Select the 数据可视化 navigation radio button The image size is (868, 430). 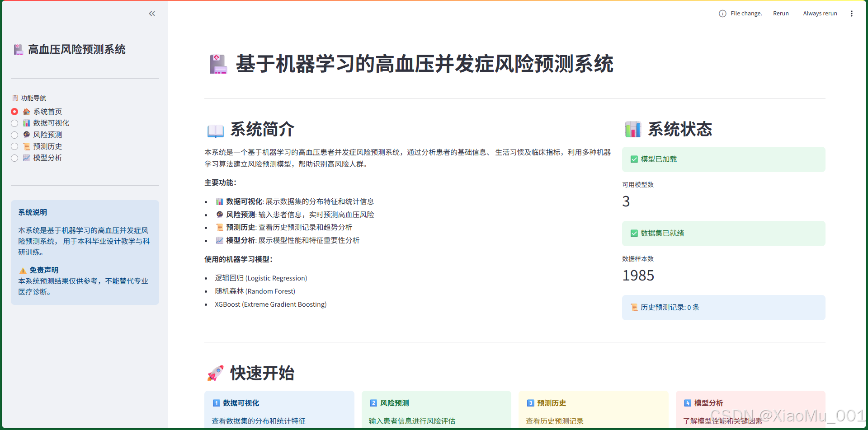coord(14,123)
